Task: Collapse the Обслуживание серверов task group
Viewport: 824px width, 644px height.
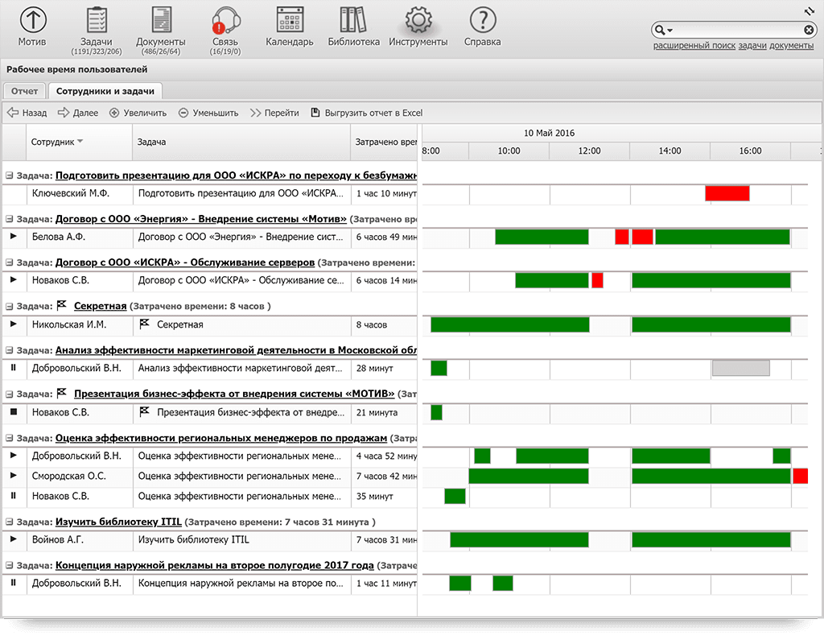Action: [x=10, y=263]
